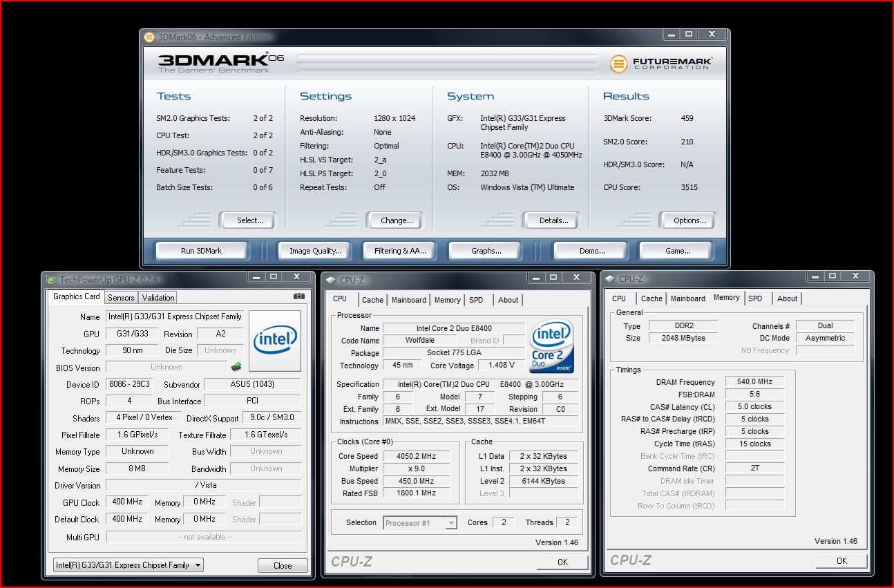Viewport: 894px width, 588px height.
Task: Switch to the Validation tab in GPU-Z
Action: (x=158, y=297)
